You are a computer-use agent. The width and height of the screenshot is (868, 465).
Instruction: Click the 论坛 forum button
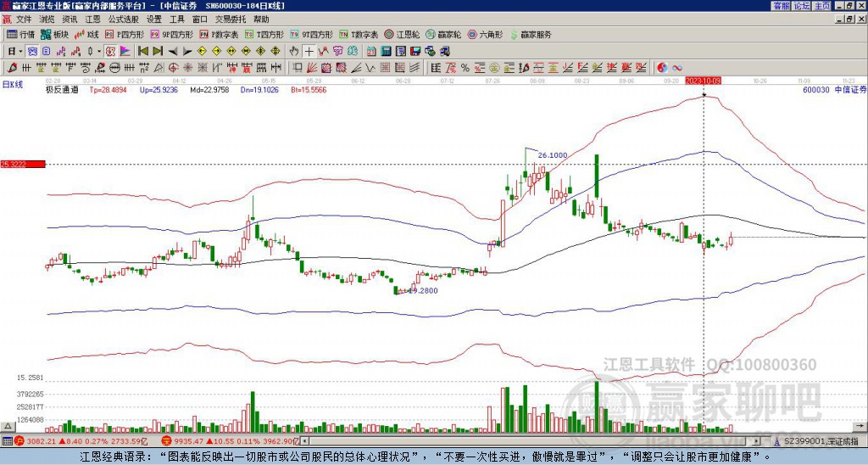801,6
